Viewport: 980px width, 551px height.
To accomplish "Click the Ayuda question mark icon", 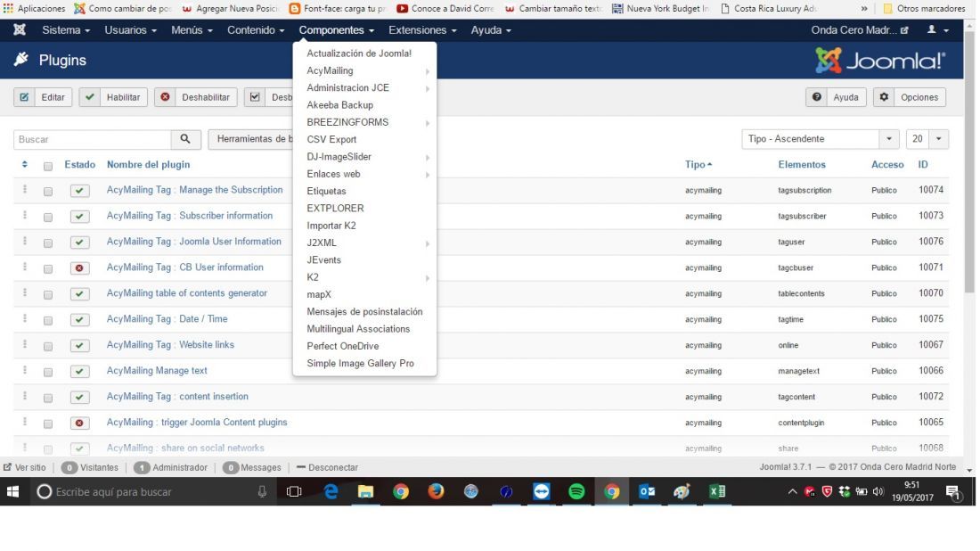I will (816, 97).
